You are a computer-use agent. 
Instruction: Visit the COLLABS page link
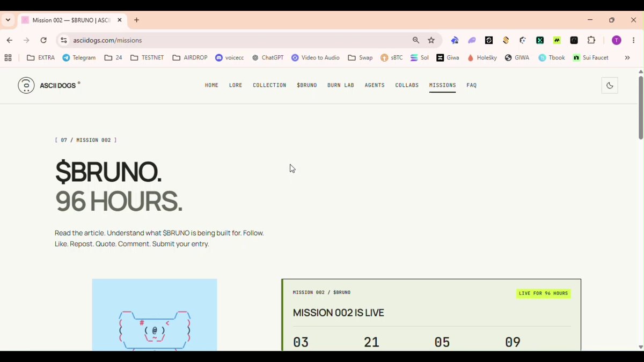[x=407, y=85]
